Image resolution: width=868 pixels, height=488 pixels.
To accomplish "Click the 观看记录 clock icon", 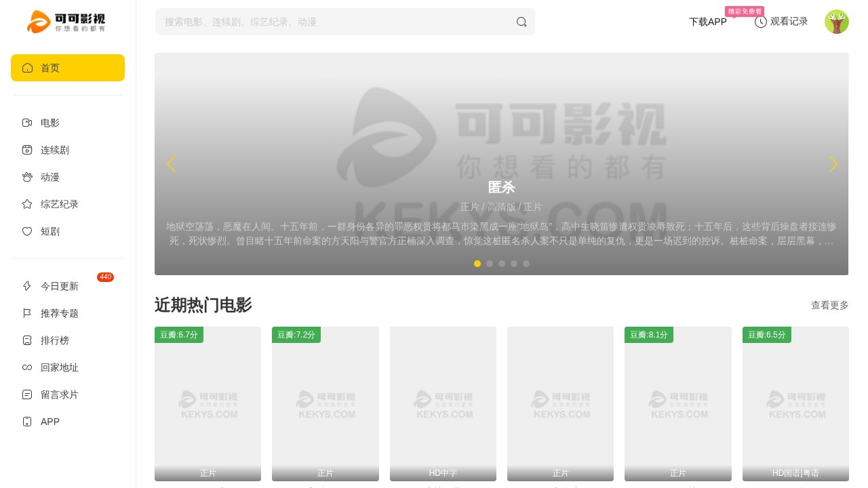I will 761,22.
